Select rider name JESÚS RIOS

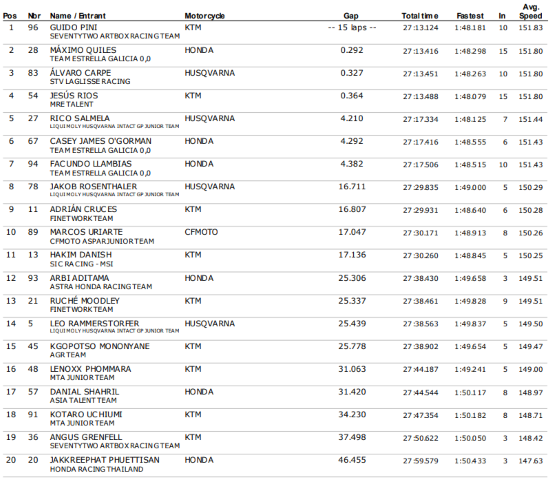pos(74,96)
